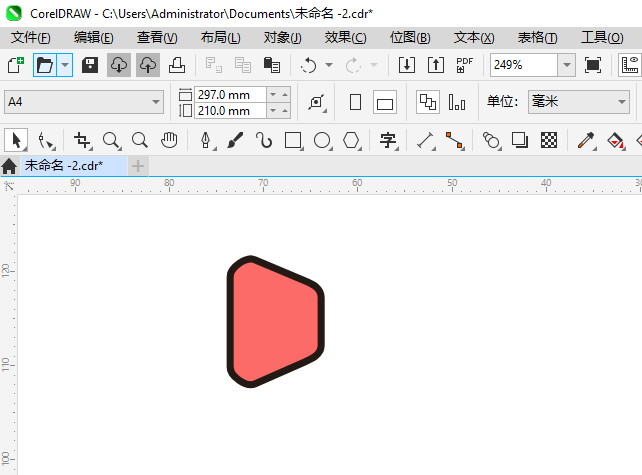Click the zoom level field showing 249%
The width and height of the screenshot is (642, 475).
(524, 65)
